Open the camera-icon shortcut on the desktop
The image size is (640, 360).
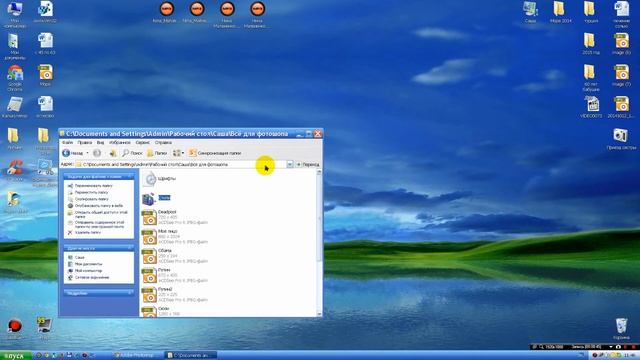pyautogui.click(x=621, y=139)
